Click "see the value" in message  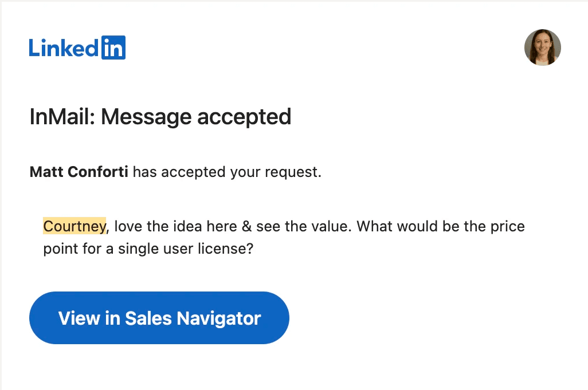pyautogui.click(x=303, y=226)
